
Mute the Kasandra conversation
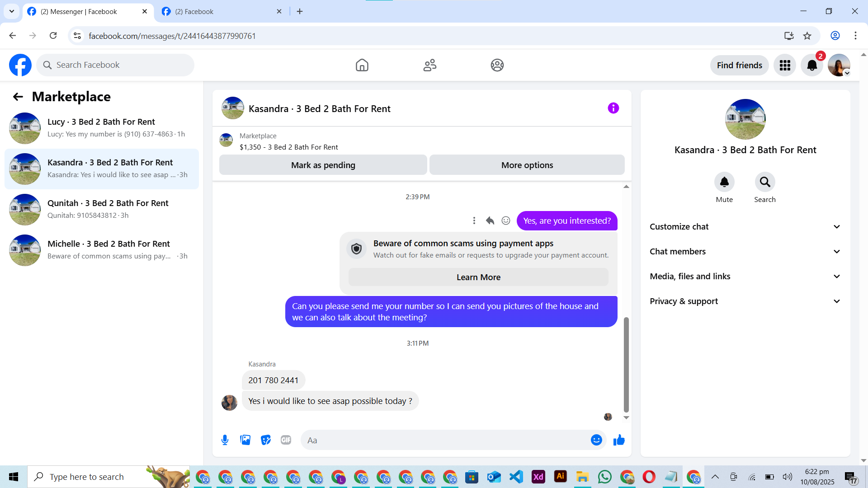click(724, 182)
